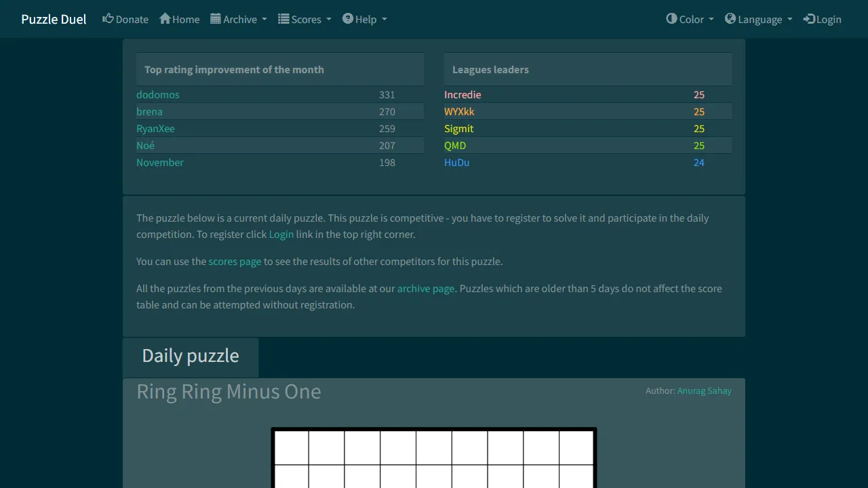Click Puzzle Duel in the navbar
The width and height of the screenshot is (868, 488).
coord(53,19)
